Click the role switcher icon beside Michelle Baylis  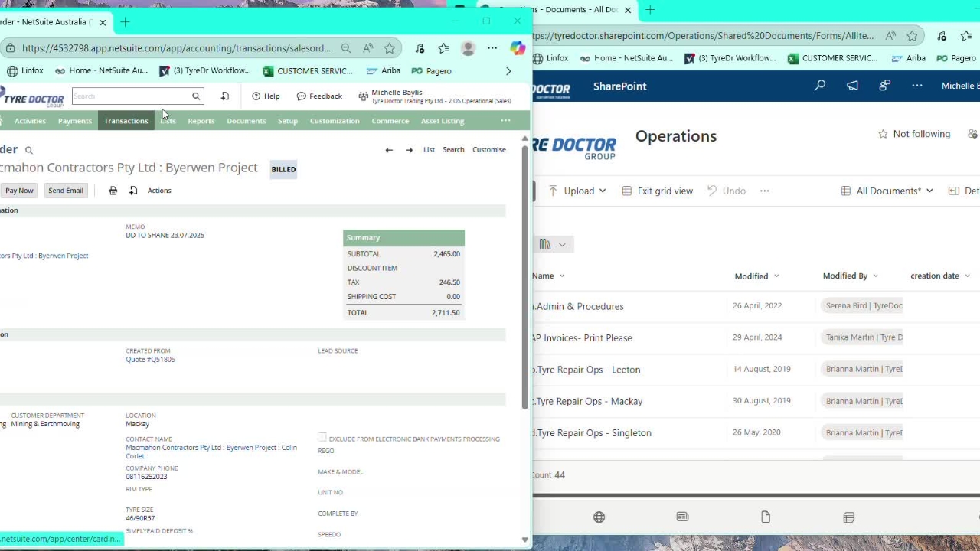pyautogui.click(x=363, y=96)
